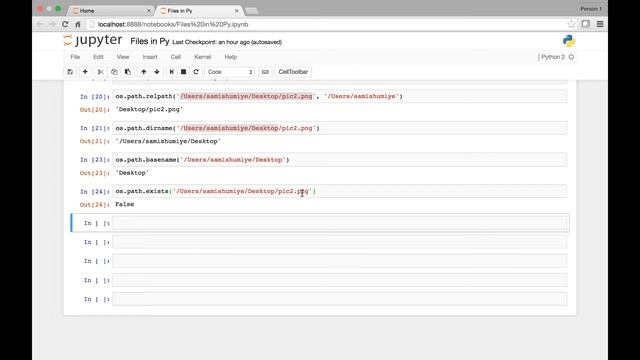Open the command palette keyboard icon
The height and width of the screenshot is (360, 640).
265,72
